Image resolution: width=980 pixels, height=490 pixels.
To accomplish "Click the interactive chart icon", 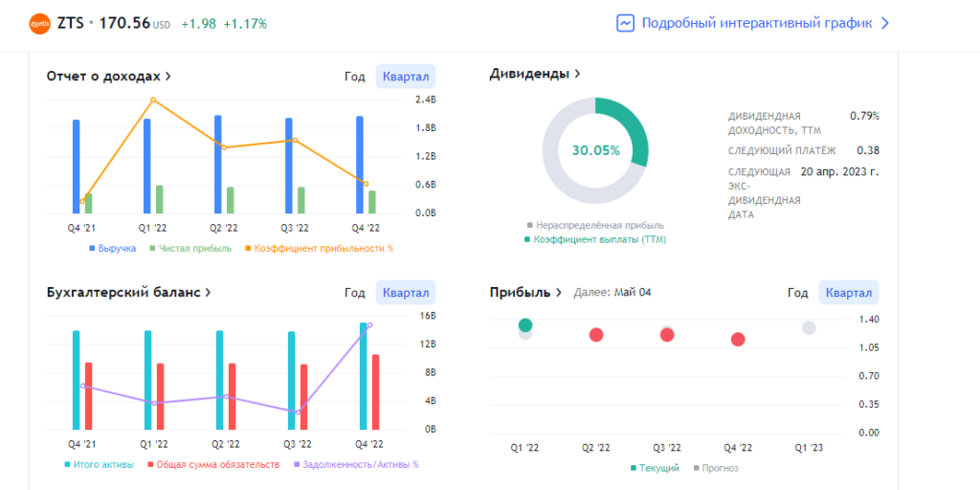I will tap(626, 24).
